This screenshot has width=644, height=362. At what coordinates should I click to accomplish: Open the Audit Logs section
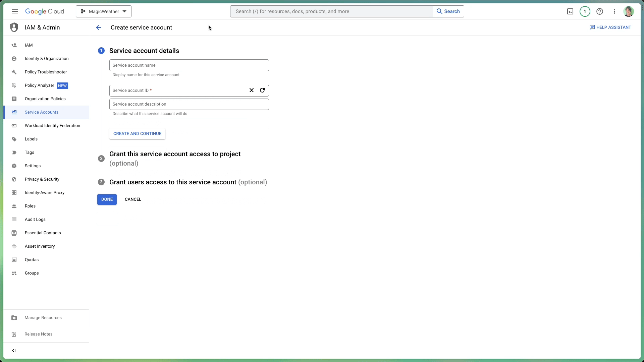[x=35, y=219]
